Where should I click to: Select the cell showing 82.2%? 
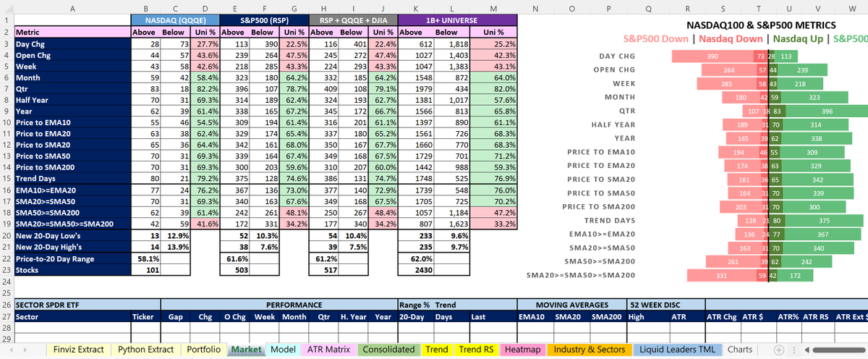[205, 89]
